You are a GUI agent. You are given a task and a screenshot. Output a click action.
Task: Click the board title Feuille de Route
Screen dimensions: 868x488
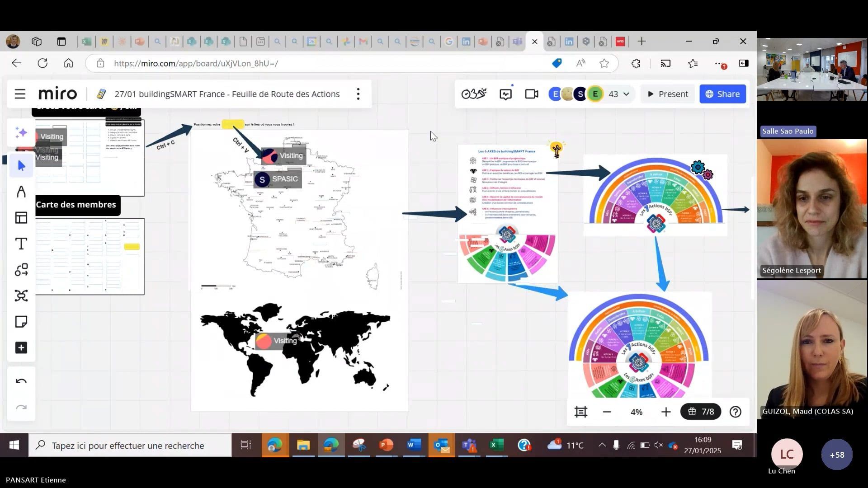click(x=226, y=94)
